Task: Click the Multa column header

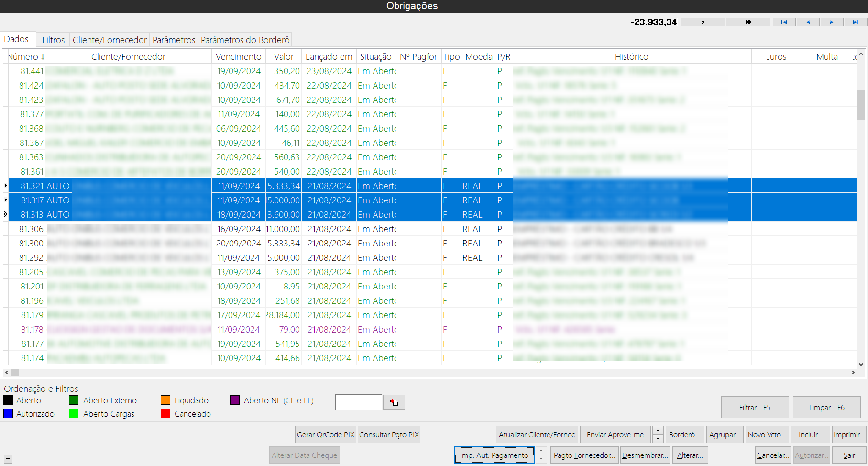Action: pyautogui.click(x=827, y=56)
